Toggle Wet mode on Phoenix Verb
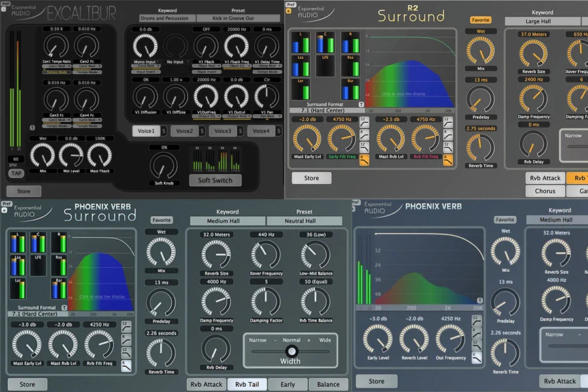 pos(504,230)
